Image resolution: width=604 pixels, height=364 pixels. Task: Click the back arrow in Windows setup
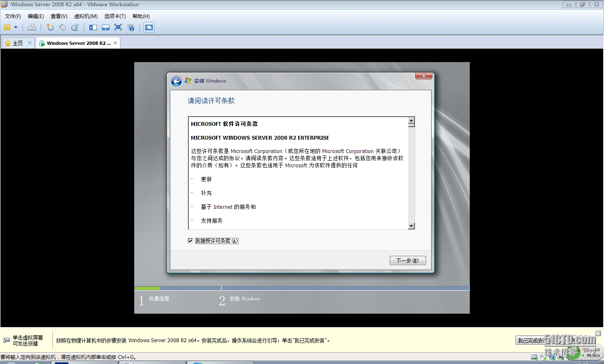pos(177,81)
